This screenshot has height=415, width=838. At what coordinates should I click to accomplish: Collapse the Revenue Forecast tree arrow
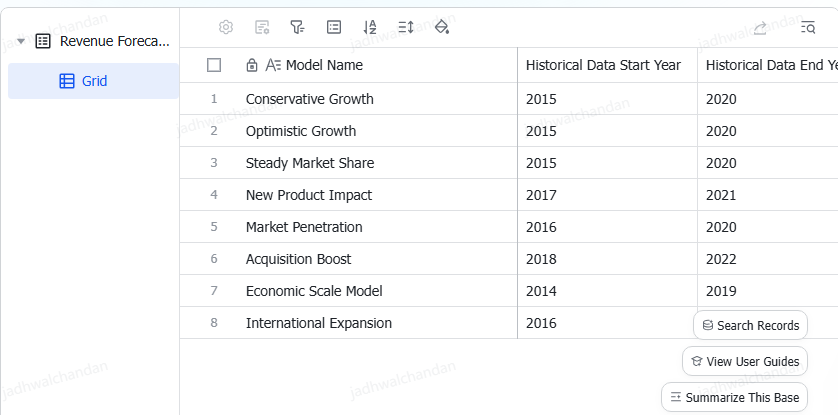pyautogui.click(x=21, y=41)
